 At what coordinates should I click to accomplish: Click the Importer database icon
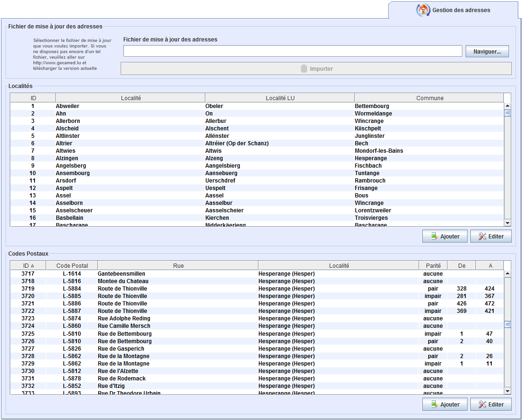(304, 69)
